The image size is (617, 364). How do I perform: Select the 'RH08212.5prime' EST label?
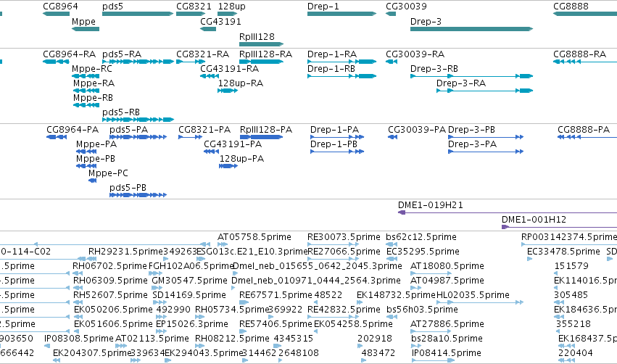pyautogui.click(x=232, y=339)
